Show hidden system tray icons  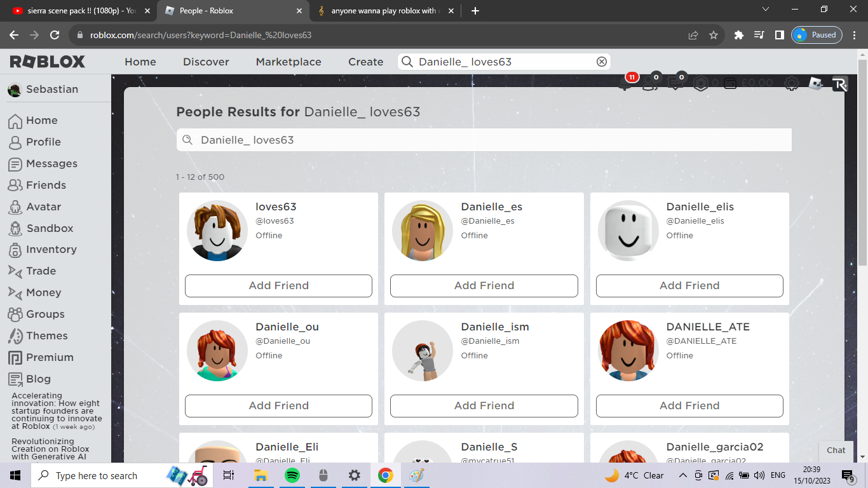(683, 475)
